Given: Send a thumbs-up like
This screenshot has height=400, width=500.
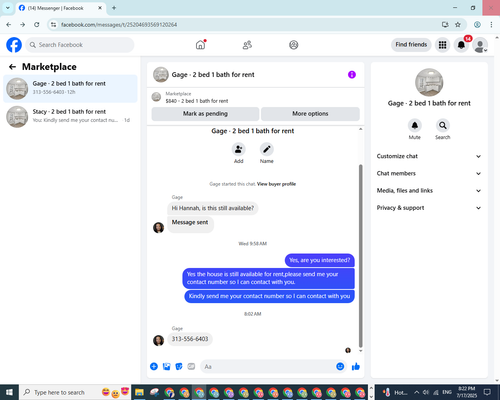Looking at the screenshot, I should pyautogui.click(x=356, y=367).
